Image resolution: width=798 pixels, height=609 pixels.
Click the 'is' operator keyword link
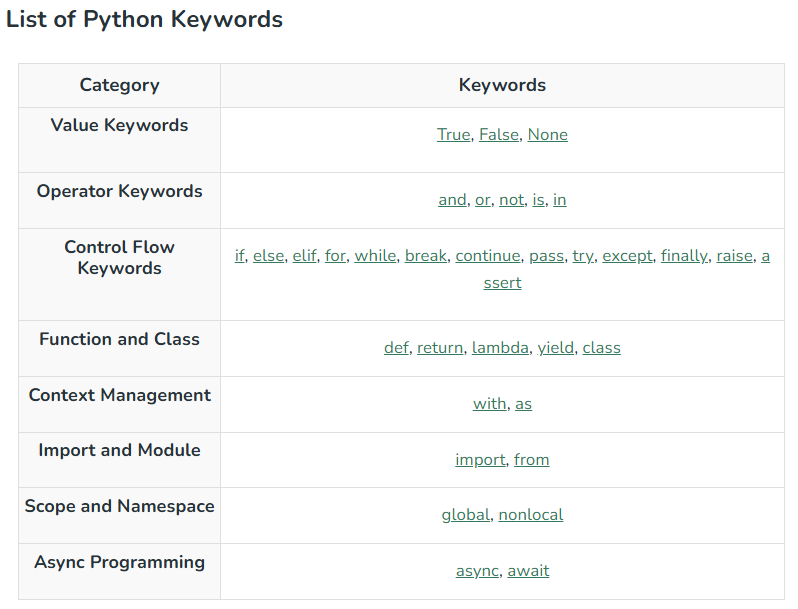538,200
